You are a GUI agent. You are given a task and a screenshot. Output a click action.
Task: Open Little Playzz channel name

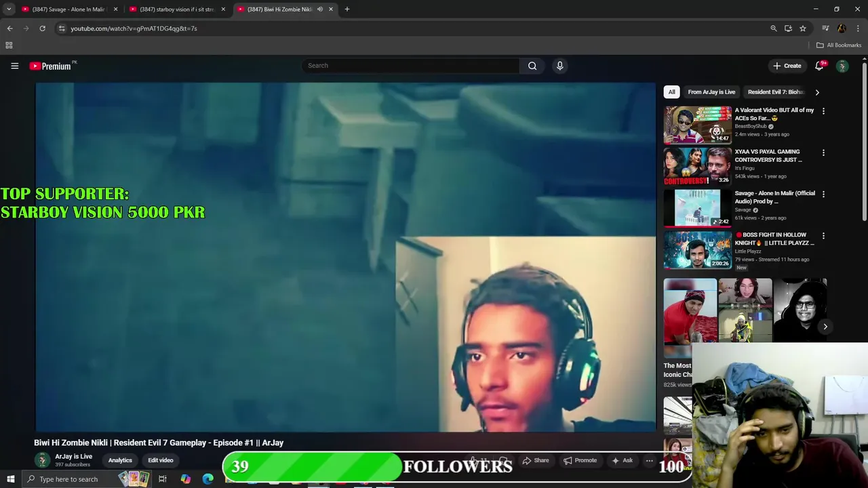(x=748, y=251)
